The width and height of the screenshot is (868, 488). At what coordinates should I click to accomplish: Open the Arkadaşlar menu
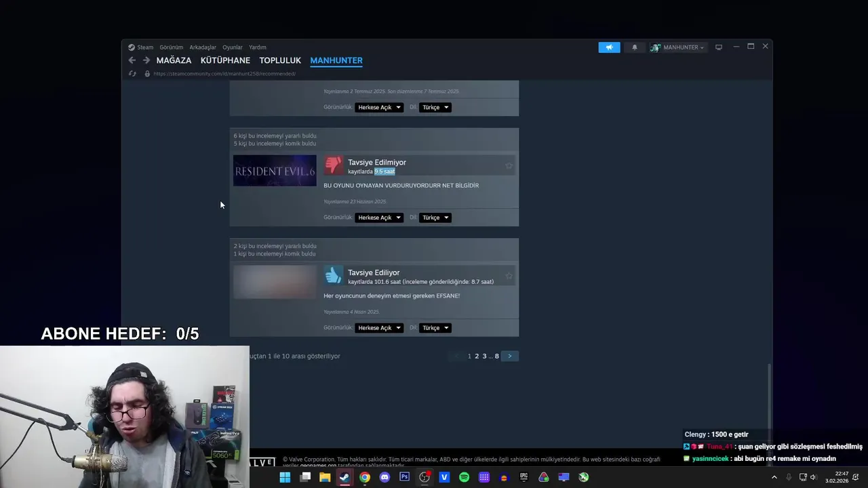(203, 47)
